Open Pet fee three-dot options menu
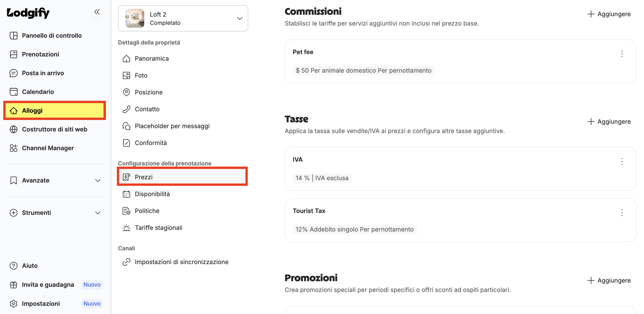The height and width of the screenshot is (314, 644). [x=622, y=54]
